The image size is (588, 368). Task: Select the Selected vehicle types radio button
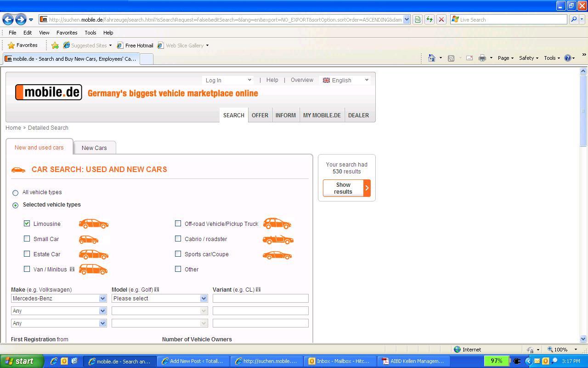[x=15, y=205]
